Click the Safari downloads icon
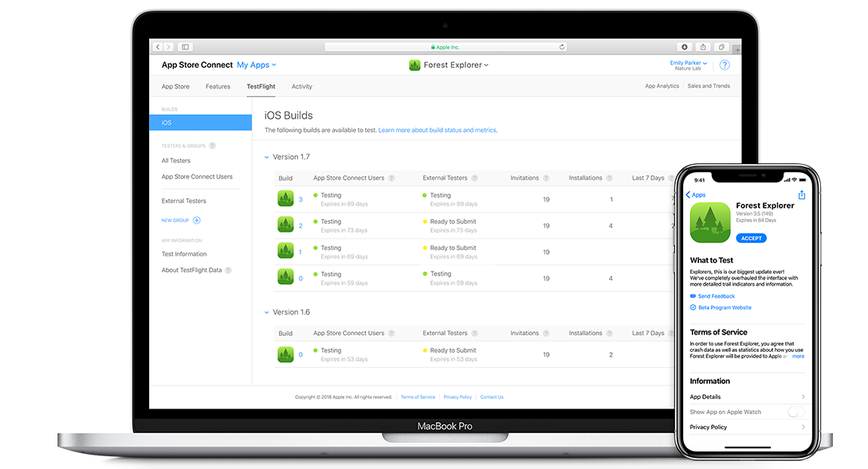The width and height of the screenshot is (868, 469). pyautogui.click(x=684, y=47)
